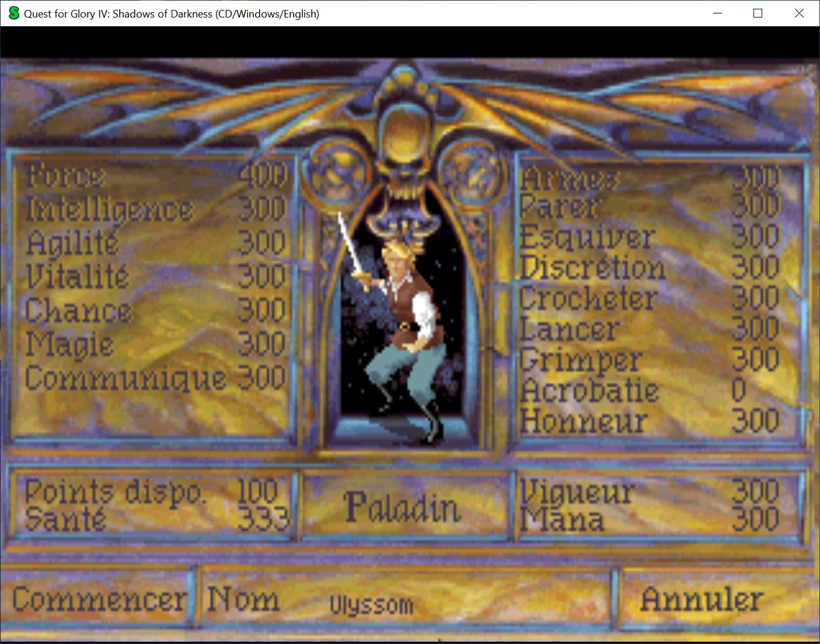Screen dimensions: 820x644
Task: Click the Santé label
Action: click(65, 518)
